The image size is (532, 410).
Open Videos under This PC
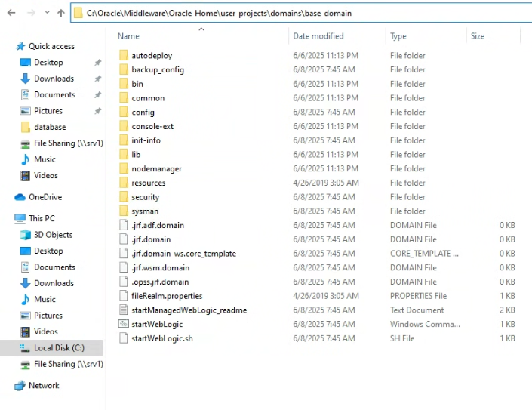[x=46, y=331]
